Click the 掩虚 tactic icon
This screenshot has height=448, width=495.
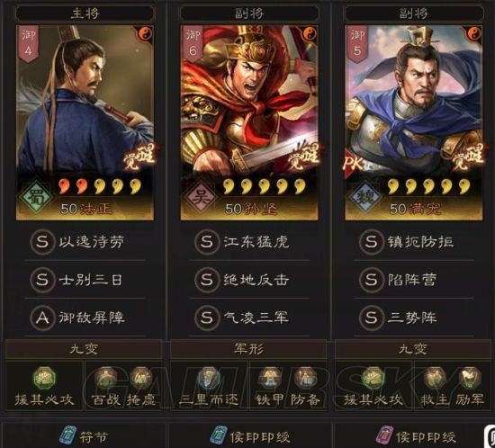(140, 378)
